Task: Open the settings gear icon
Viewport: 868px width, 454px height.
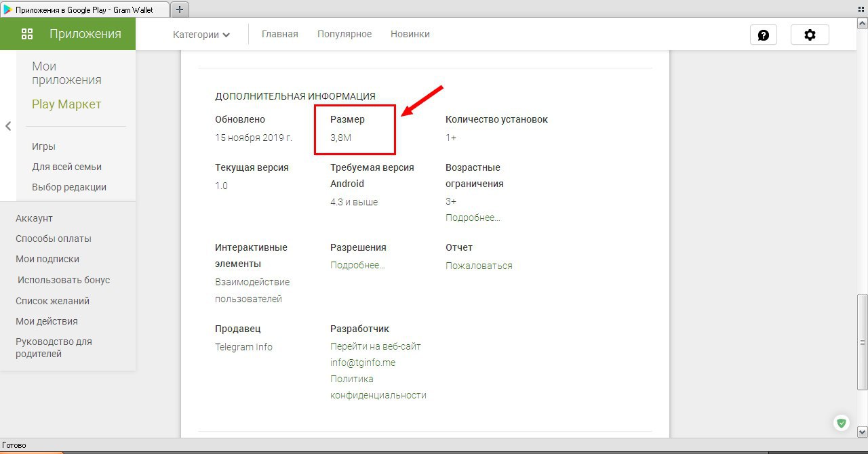Action: (810, 35)
